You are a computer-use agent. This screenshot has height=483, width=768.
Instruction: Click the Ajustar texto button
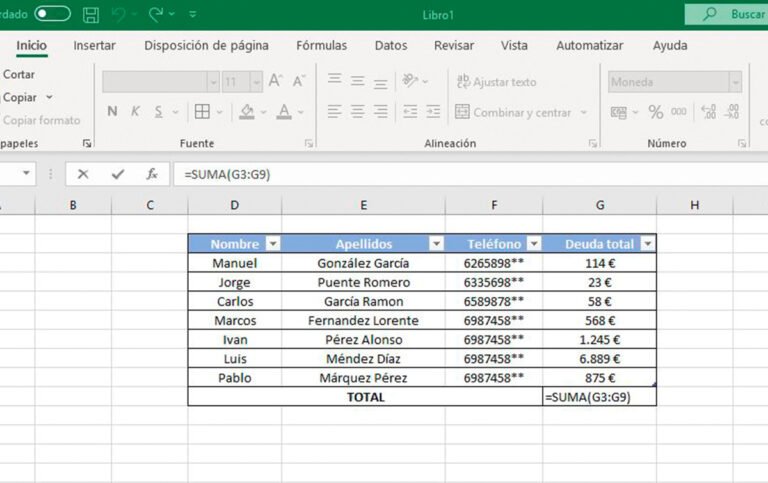pyautogui.click(x=497, y=82)
